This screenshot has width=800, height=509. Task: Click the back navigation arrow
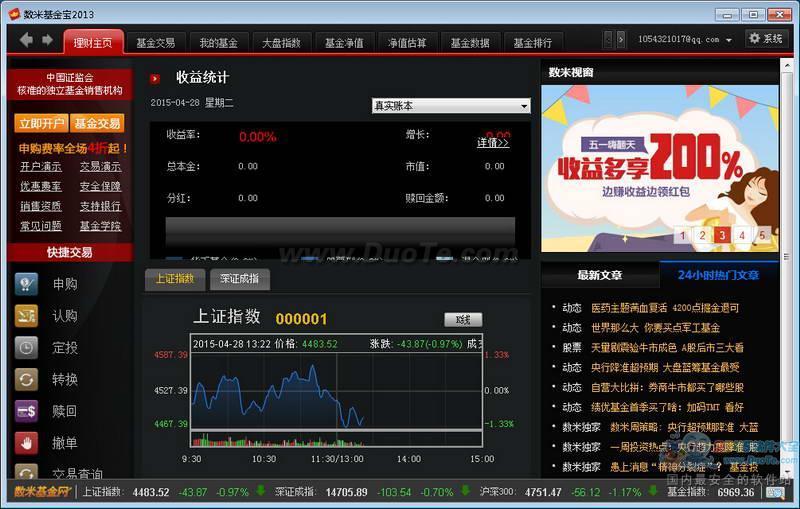click(26, 40)
